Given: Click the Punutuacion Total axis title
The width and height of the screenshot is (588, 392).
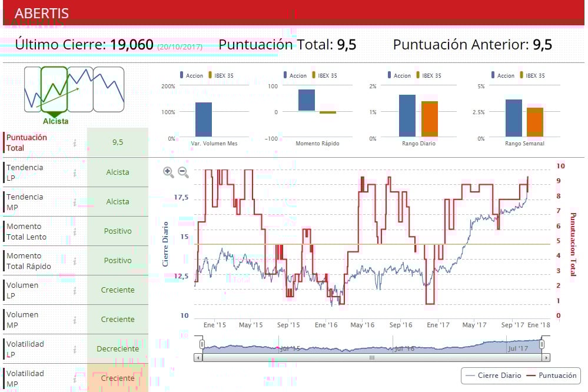Looking at the screenshot, I should pos(573,244).
